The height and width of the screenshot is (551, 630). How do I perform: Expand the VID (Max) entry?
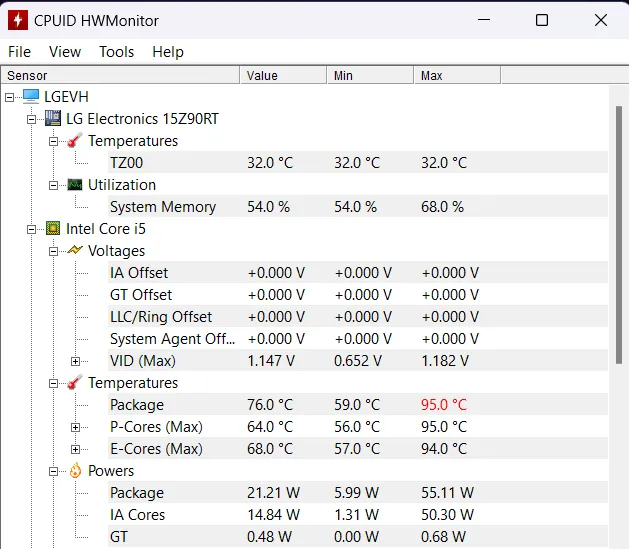point(76,361)
